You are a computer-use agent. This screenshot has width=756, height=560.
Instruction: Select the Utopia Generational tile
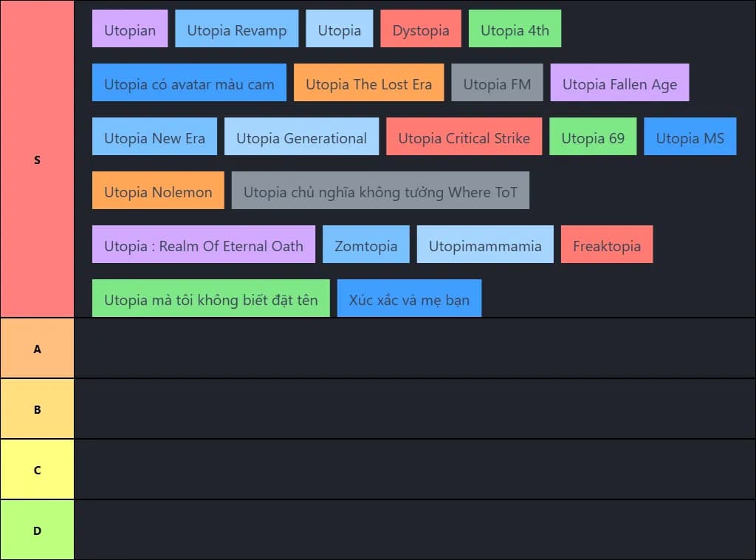301,137
